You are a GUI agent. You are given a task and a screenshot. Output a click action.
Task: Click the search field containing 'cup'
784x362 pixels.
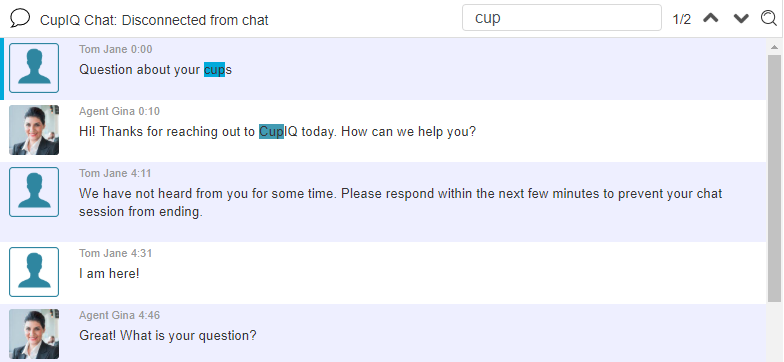[x=562, y=18]
